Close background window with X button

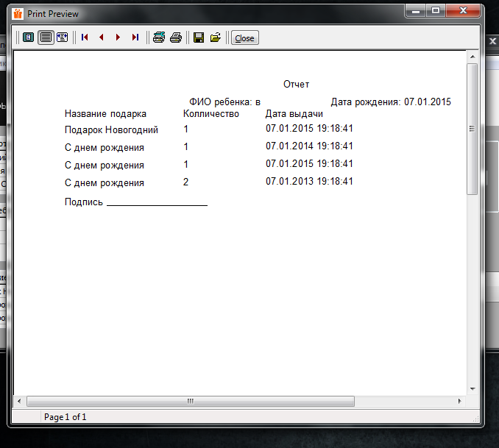click(492, 41)
